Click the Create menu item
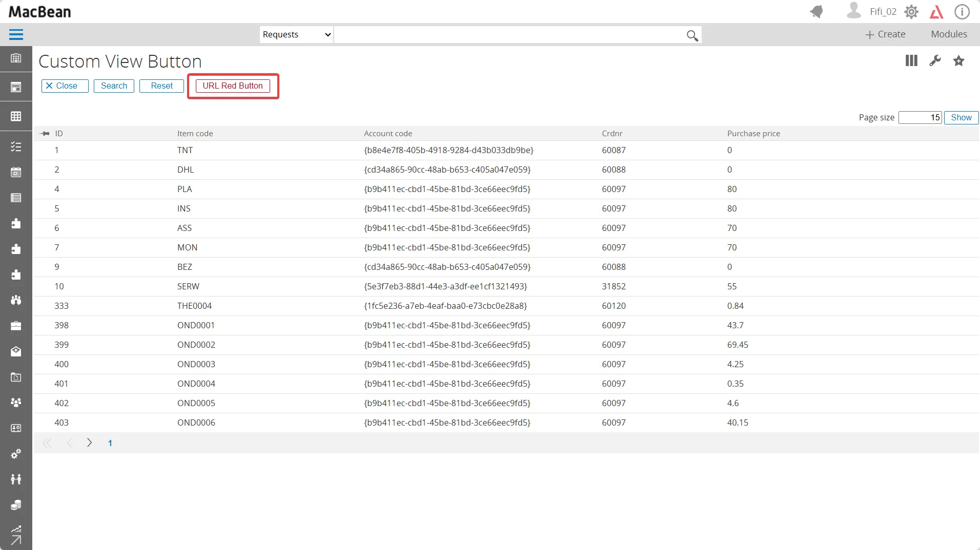The width and height of the screenshot is (980, 550). (x=885, y=34)
